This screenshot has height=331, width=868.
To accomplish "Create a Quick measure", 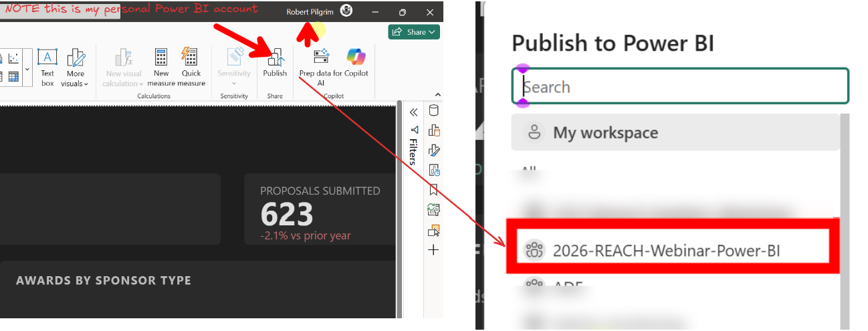I will pyautogui.click(x=191, y=67).
